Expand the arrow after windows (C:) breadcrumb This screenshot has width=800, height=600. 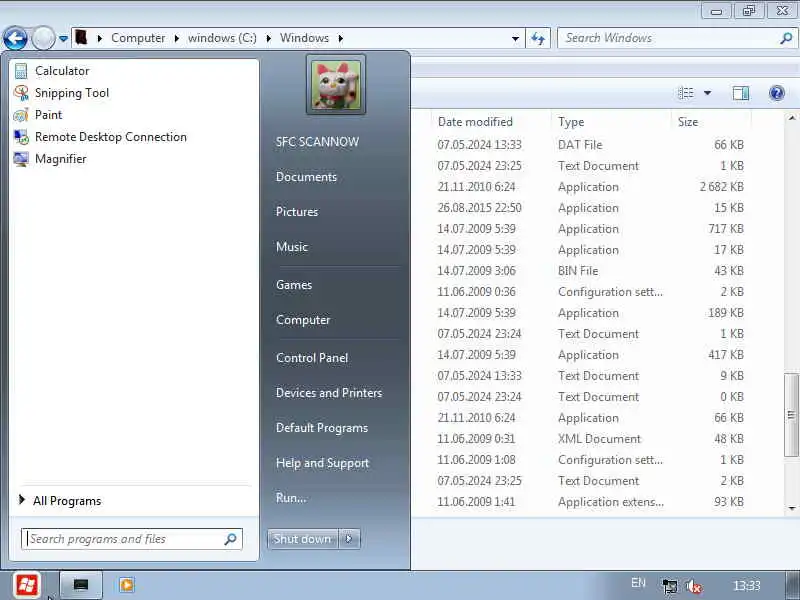(x=268, y=38)
